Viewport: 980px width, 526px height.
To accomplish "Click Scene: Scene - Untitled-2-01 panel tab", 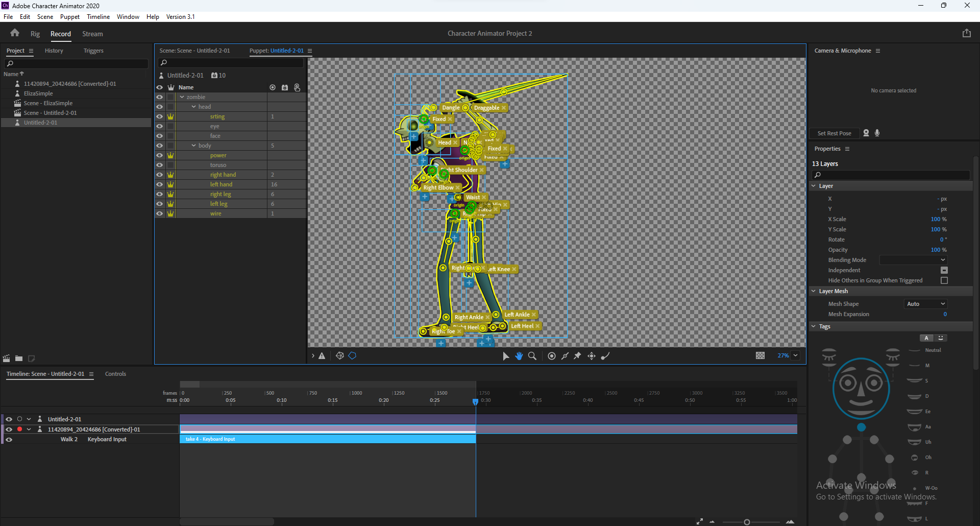I will coord(194,51).
